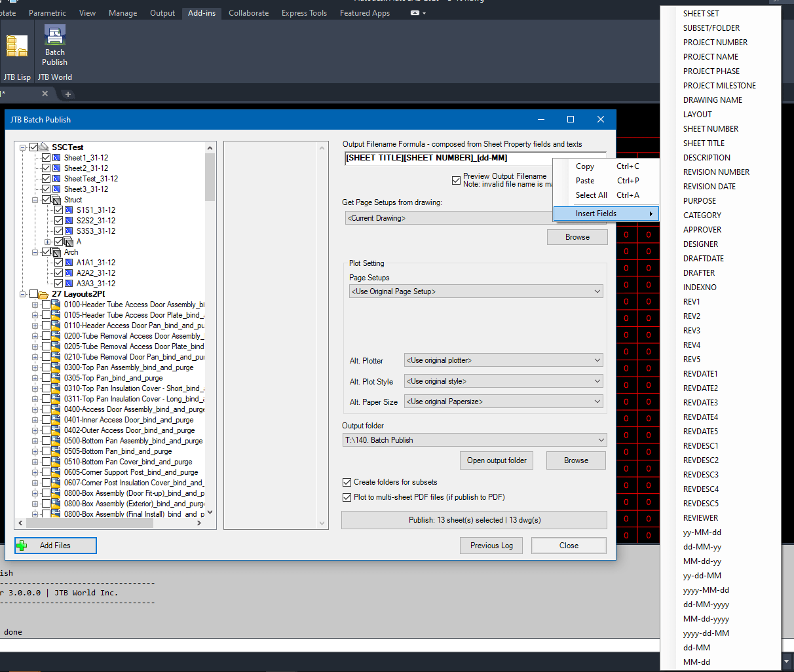Viewport: 794px width, 672px height.
Task: Expand the A subset node
Action: (x=47, y=242)
